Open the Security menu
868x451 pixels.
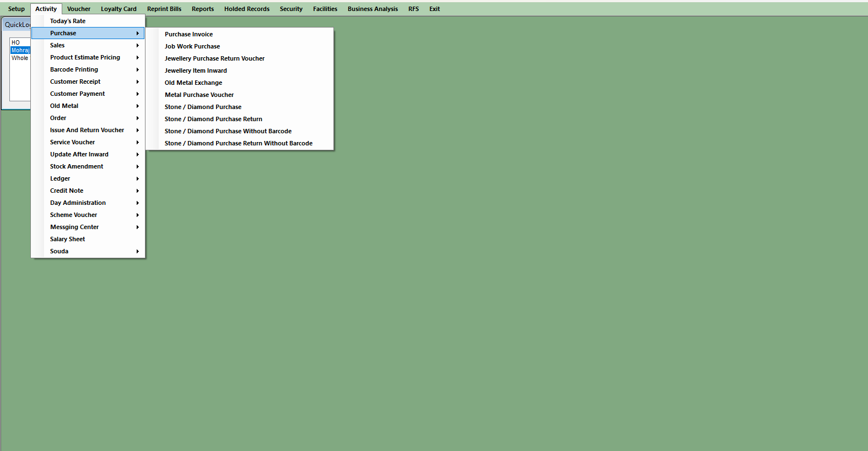(x=291, y=9)
